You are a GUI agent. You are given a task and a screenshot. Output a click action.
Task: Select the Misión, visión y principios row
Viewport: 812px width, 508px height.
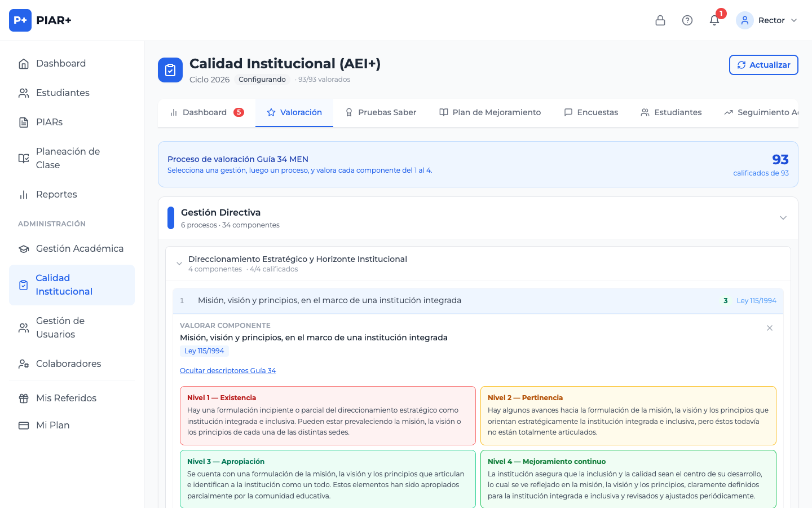coord(478,301)
